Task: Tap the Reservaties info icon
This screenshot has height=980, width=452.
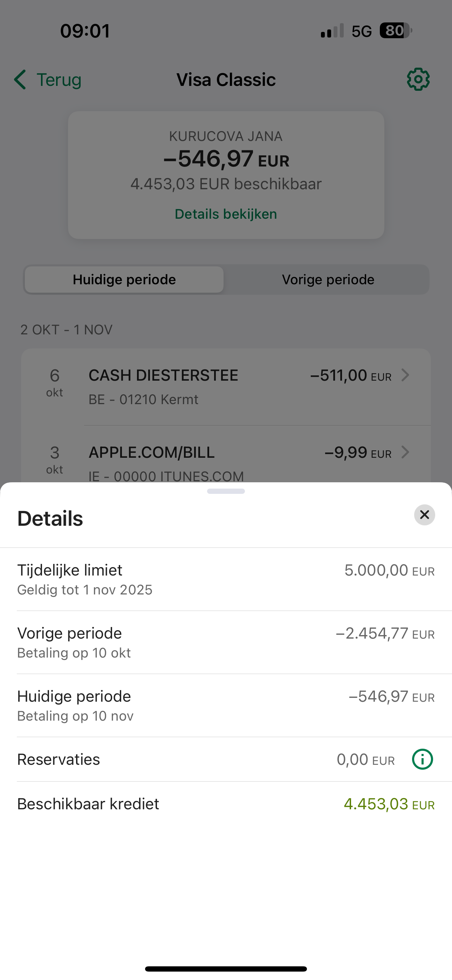Action: click(x=422, y=759)
